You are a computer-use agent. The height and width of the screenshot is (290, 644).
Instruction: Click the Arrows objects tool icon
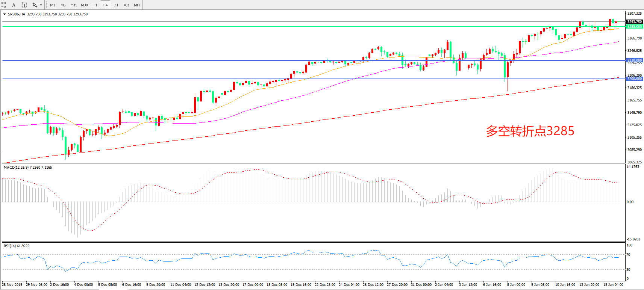coord(35,5)
